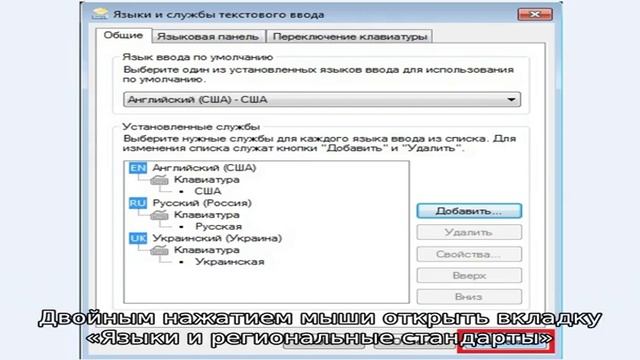Click the Вверх button
The width and height of the screenshot is (640, 360).
(469, 276)
